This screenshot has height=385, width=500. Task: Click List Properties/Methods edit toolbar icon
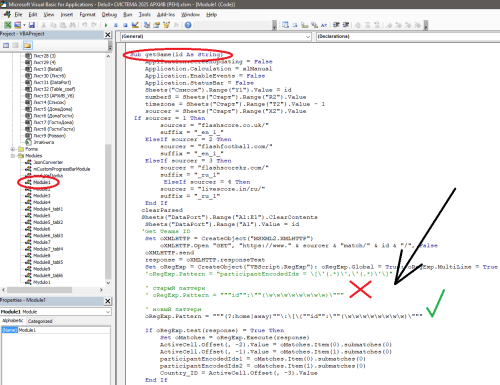(x=286, y=25)
